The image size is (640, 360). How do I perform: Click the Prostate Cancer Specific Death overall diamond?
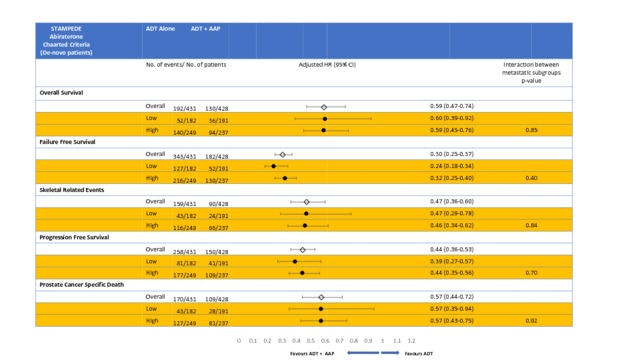[x=321, y=298]
